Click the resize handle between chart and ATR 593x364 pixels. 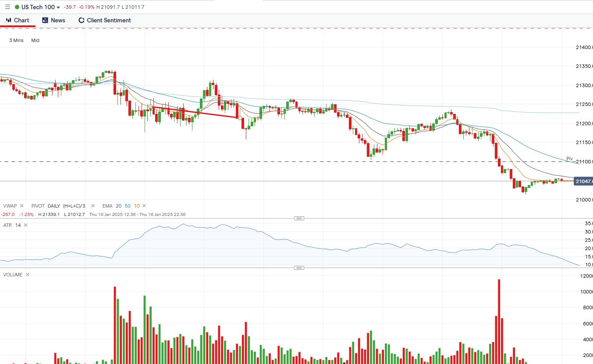(x=299, y=218)
